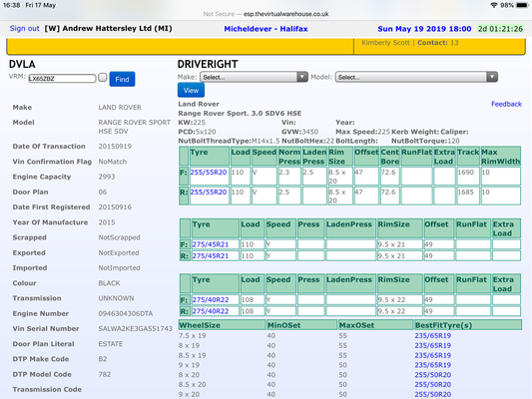The image size is (532, 399).
Task: Click the LAND ROVER make value
Action: (x=120, y=108)
